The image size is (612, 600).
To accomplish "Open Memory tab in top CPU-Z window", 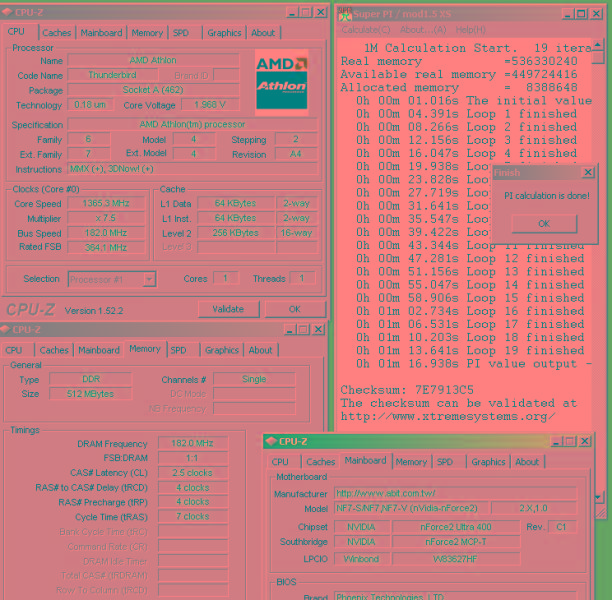I will click(147, 33).
